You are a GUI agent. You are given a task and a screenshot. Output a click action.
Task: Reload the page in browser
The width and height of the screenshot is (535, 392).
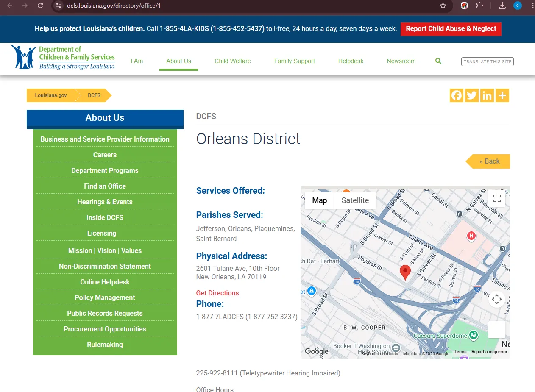[40, 6]
